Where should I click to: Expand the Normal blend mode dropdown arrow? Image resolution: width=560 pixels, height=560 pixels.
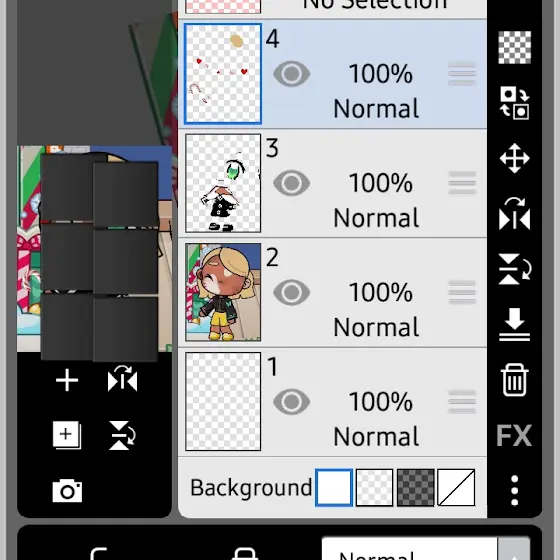tap(514, 550)
